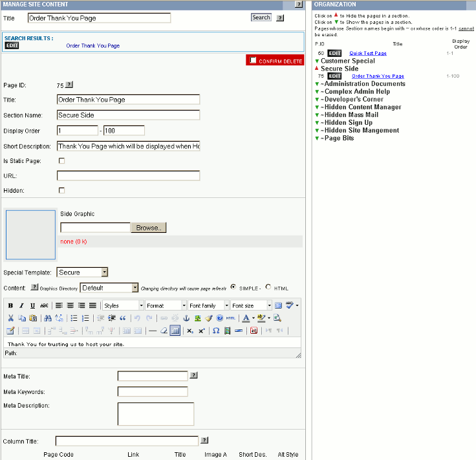Viewport: 476px width, 460px height.
Task: Underline the selected text
Action: coord(32,305)
